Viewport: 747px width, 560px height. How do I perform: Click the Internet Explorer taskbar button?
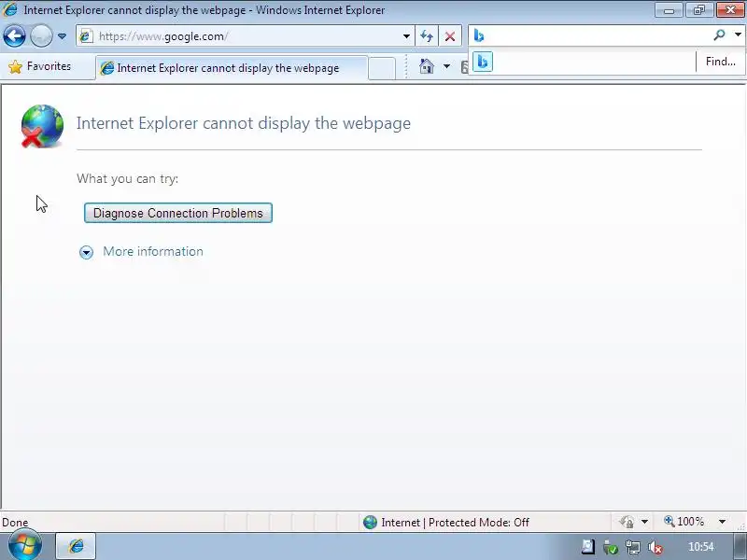click(x=76, y=546)
